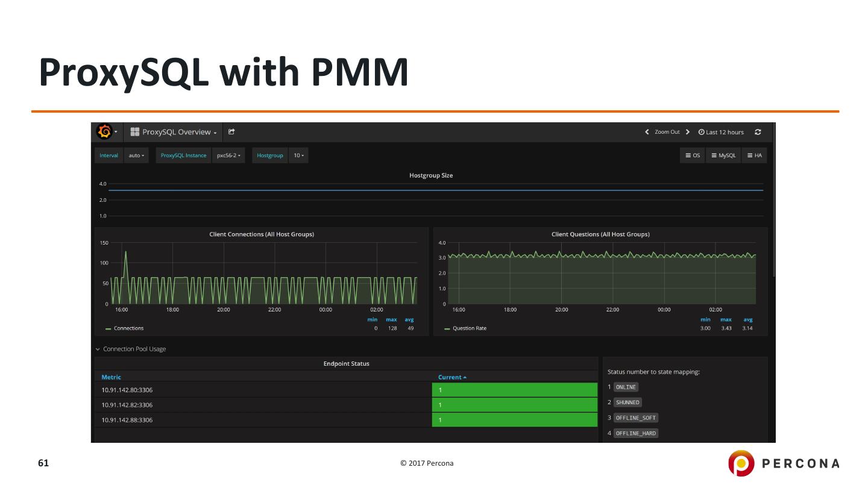
Task: Open the OS dashboards link
Action: (x=693, y=155)
